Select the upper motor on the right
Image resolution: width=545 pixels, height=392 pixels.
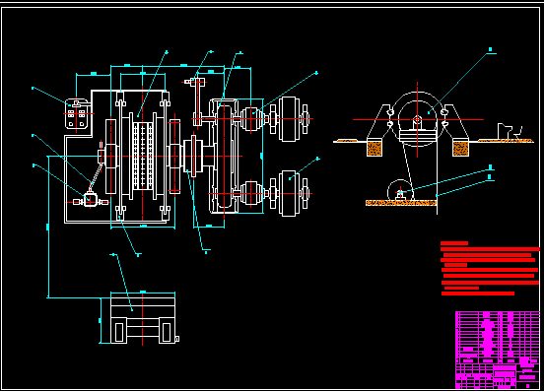tap(289, 119)
